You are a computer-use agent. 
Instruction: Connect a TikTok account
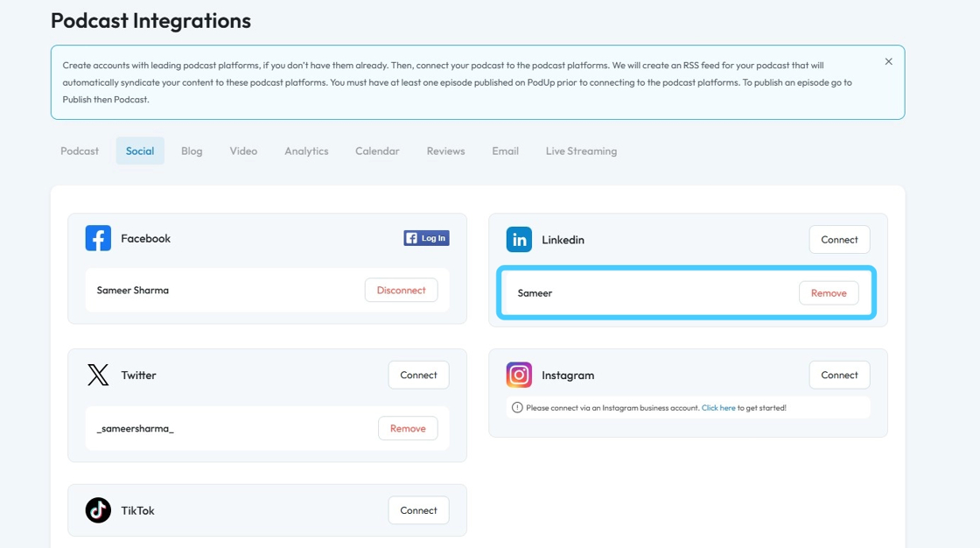pyautogui.click(x=418, y=510)
